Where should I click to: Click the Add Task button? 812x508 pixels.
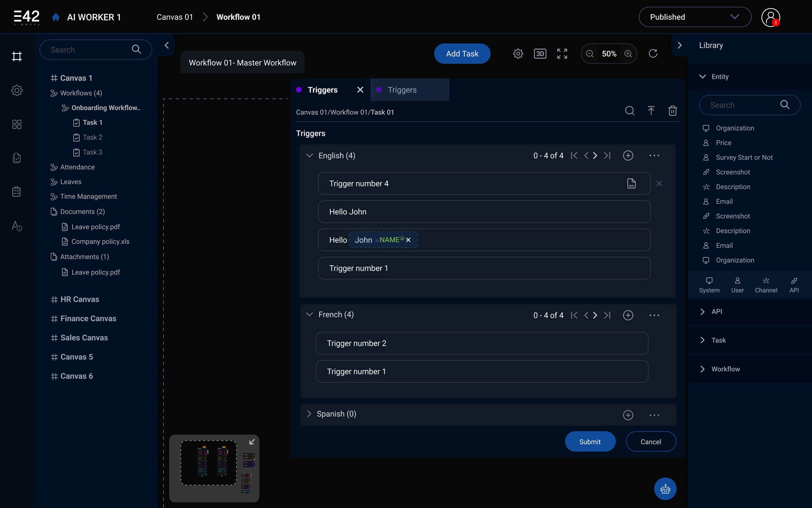tap(462, 54)
